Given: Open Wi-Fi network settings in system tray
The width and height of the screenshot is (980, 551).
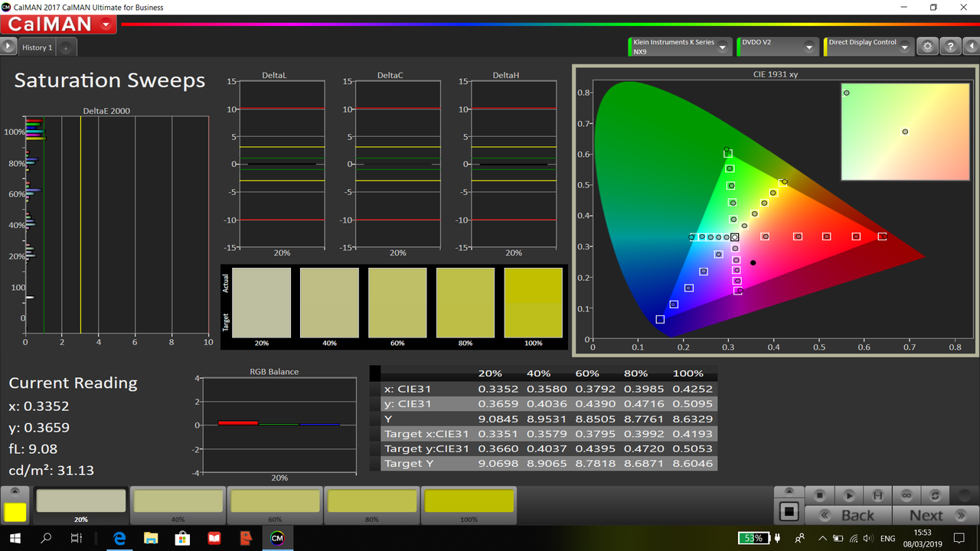Looking at the screenshot, I should 854,538.
